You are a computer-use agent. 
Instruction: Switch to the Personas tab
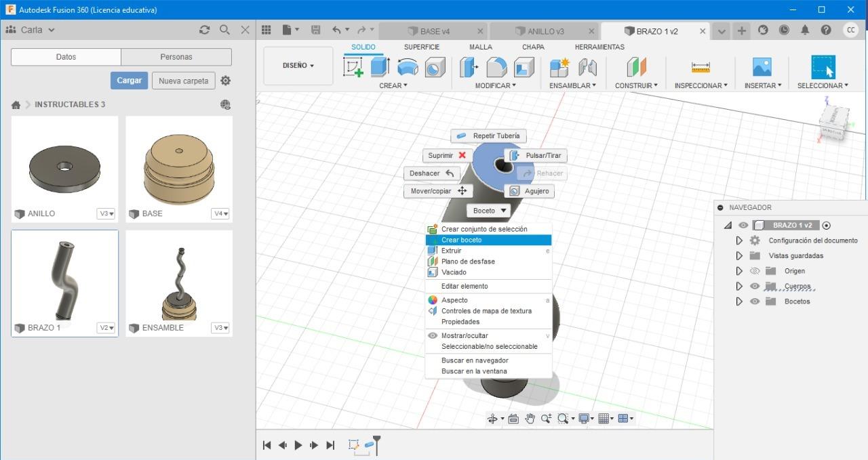176,57
